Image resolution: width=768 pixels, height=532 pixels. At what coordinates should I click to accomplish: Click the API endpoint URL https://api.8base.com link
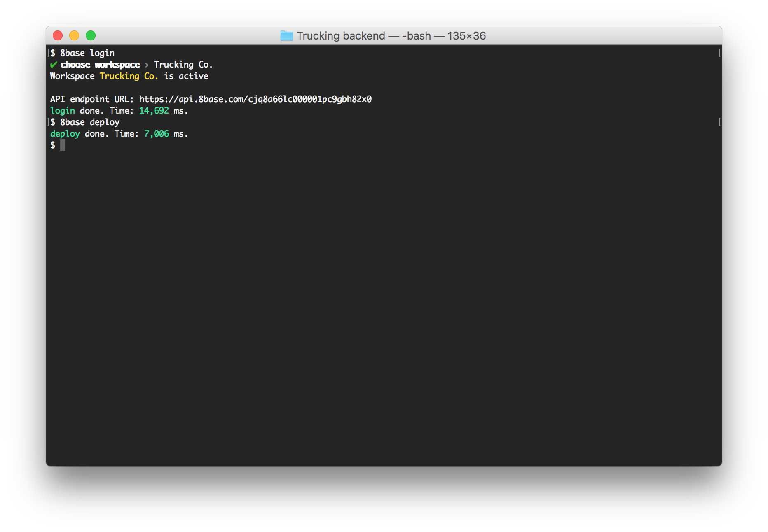coord(255,99)
